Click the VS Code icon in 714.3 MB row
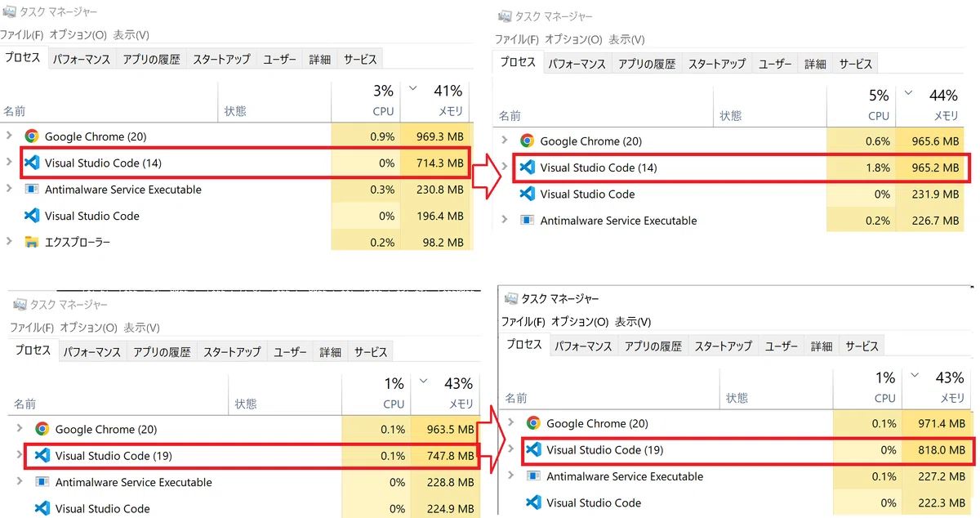 pyautogui.click(x=32, y=163)
